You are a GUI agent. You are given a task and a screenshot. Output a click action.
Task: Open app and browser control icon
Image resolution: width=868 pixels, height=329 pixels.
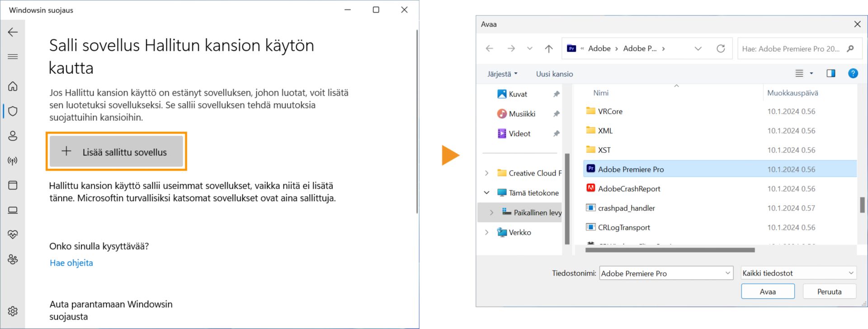[x=13, y=185]
